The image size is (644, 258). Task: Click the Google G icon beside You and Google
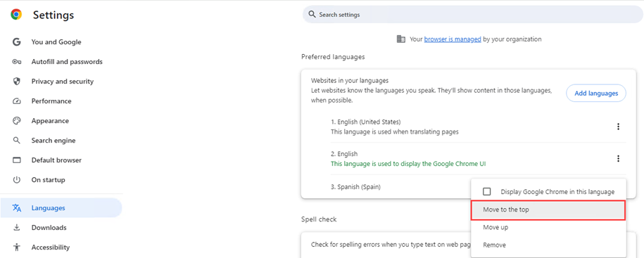pos(16,42)
